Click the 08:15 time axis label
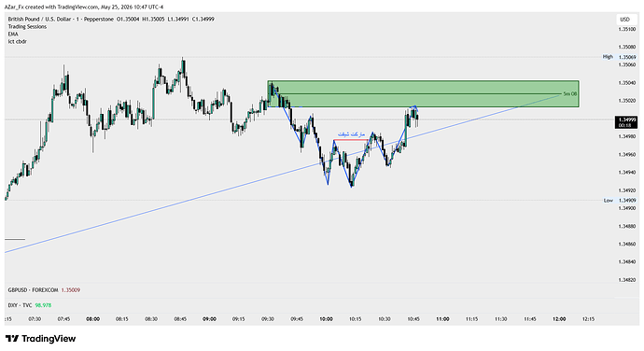Screen dimensions: 644x351 point(122,319)
